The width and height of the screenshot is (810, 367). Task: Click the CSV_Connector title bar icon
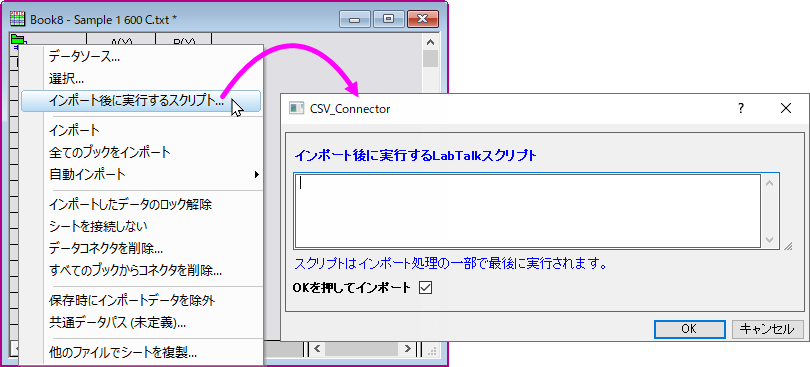pos(296,109)
